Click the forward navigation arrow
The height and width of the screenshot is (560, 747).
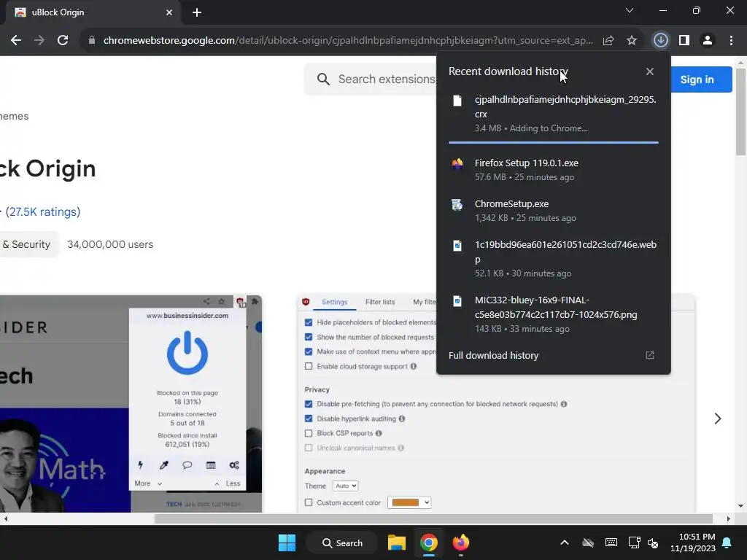(x=39, y=41)
